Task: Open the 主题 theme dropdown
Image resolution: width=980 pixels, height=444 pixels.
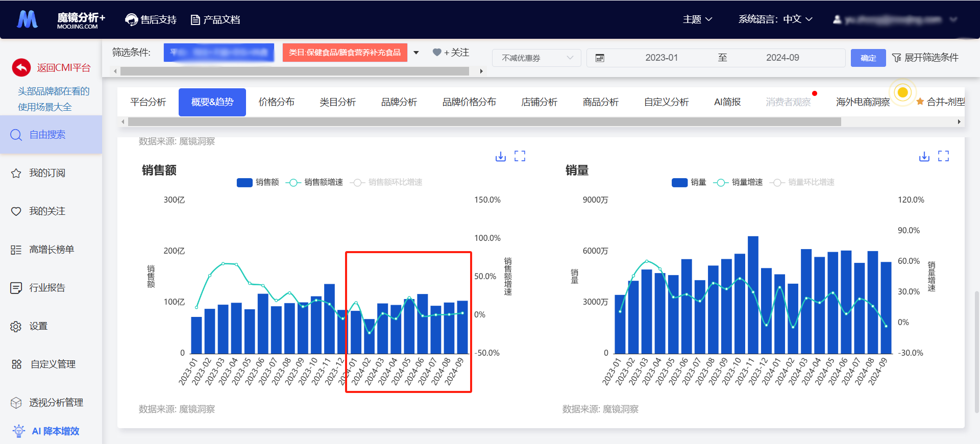Action: coord(697,19)
